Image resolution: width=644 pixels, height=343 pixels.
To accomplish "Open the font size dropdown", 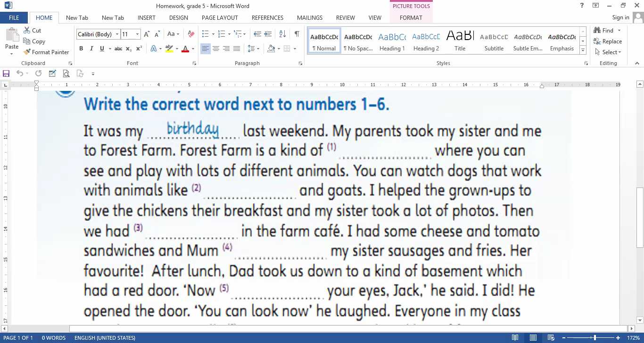I will coord(138,34).
